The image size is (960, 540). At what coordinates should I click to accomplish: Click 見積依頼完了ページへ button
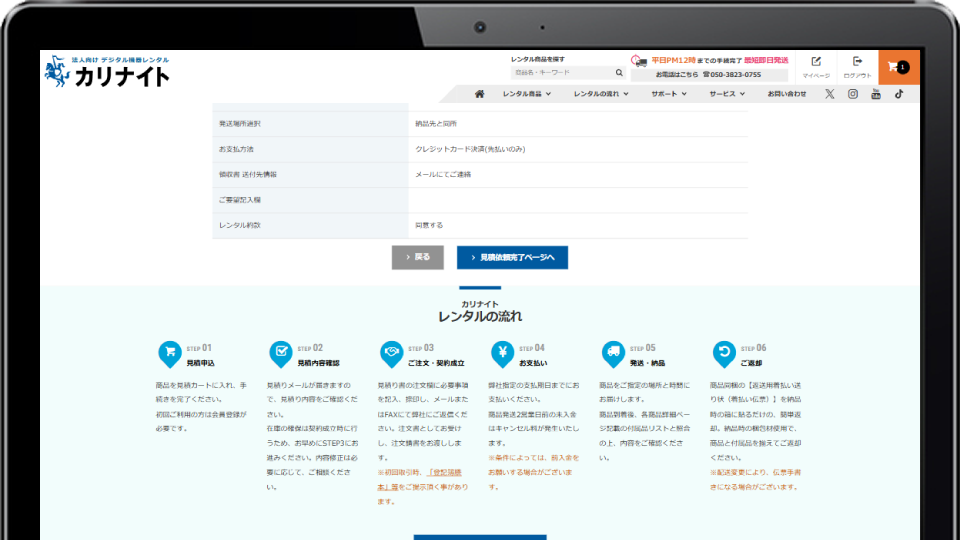512,258
